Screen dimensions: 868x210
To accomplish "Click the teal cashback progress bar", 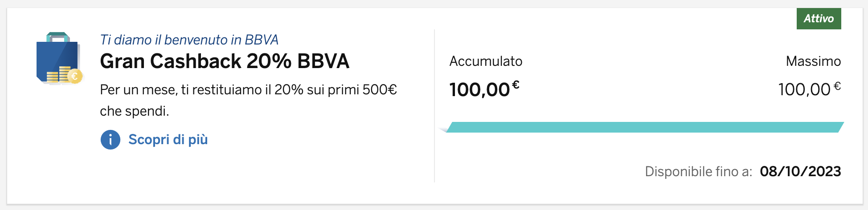I will (644, 127).
